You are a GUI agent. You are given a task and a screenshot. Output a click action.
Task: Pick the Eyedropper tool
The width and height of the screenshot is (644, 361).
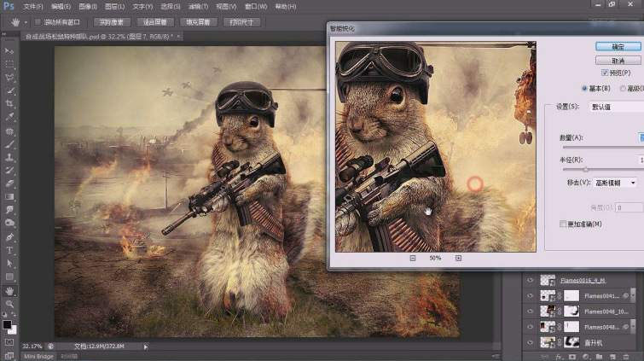click(x=9, y=117)
